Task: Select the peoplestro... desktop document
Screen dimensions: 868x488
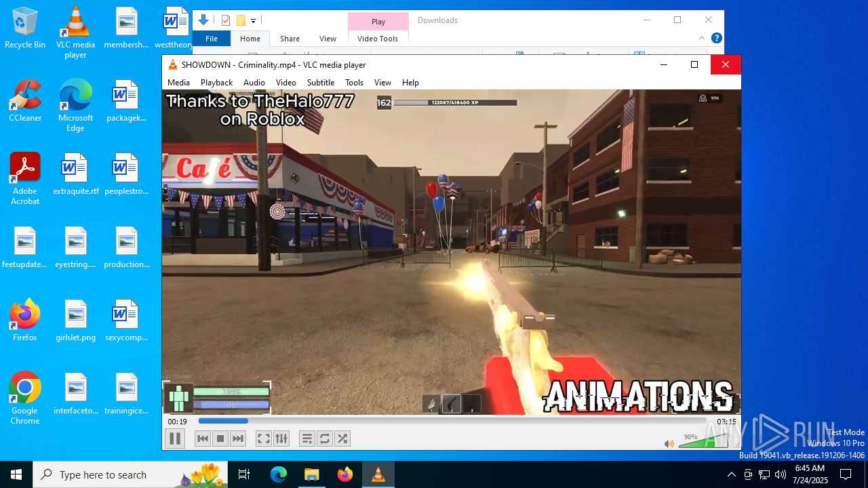Action: point(126,174)
